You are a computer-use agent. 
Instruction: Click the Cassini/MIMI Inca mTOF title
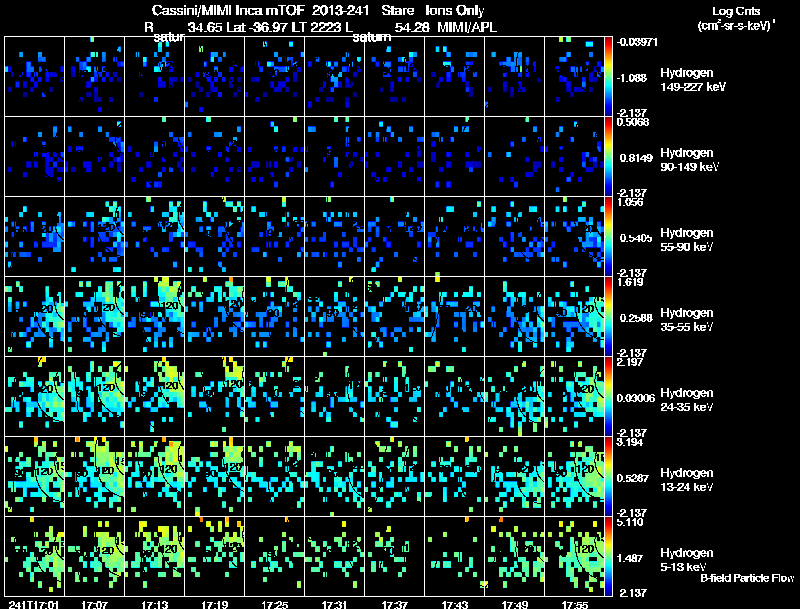(228, 10)
